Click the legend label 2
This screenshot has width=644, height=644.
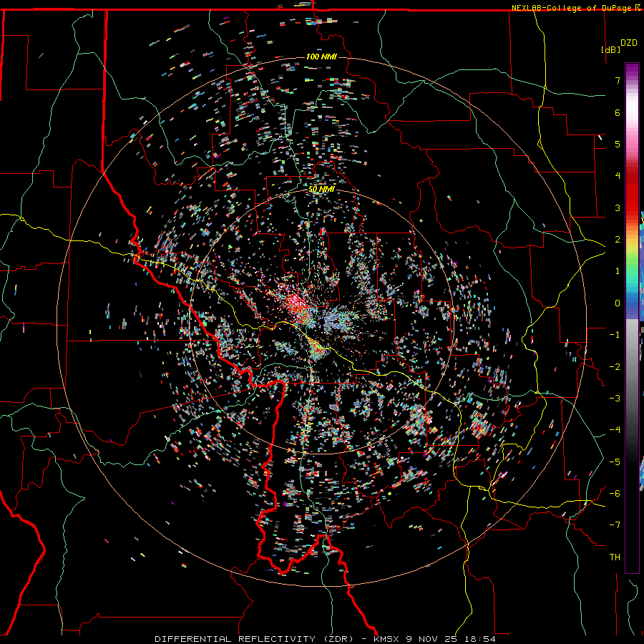[618, 240]
